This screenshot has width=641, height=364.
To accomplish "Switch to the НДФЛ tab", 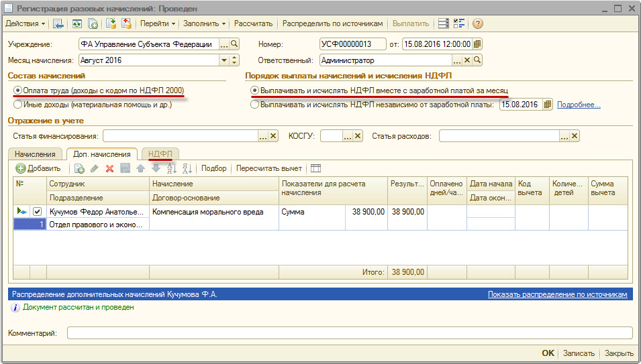I will [x=160, y=154].
